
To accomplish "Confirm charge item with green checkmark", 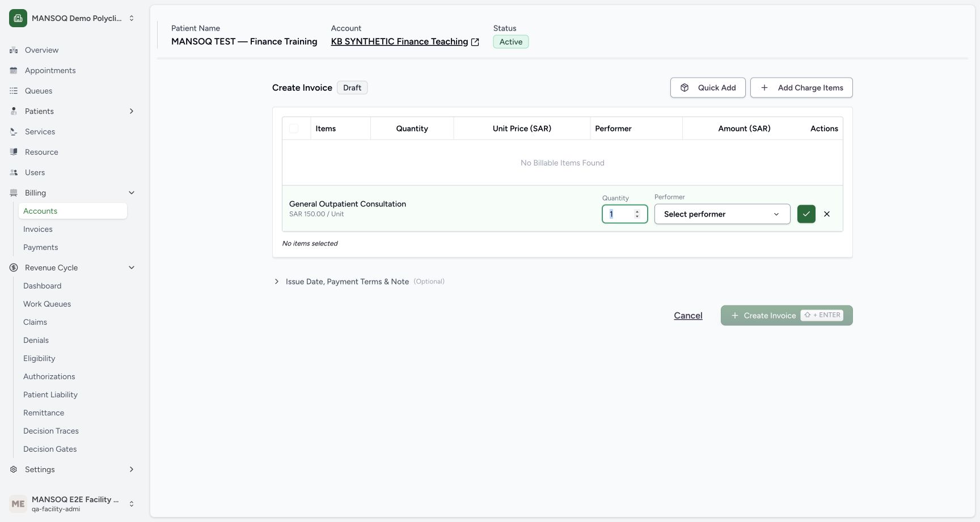I will (806, 214).
